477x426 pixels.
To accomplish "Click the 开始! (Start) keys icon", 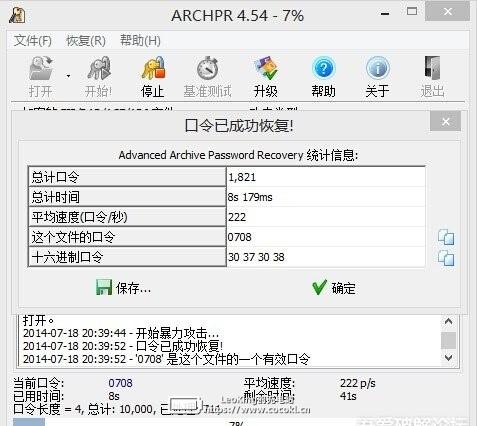I will coord(99,68).
